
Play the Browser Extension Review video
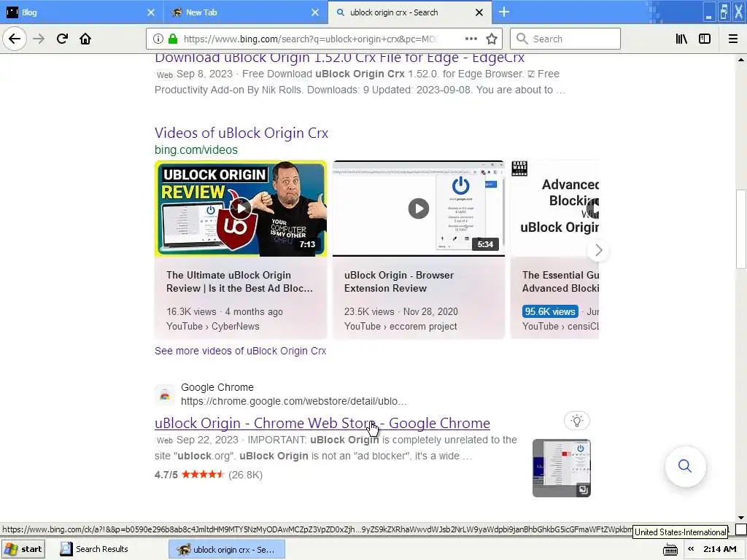[x=418, y=208]
